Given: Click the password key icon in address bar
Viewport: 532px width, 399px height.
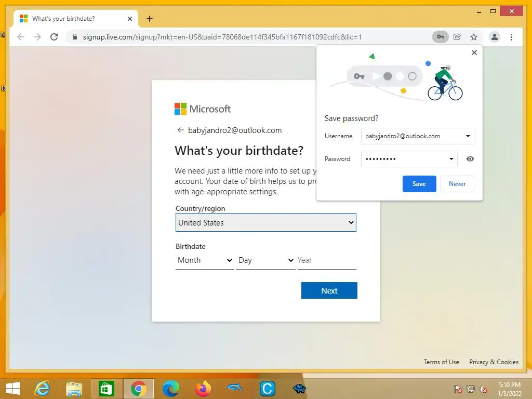Looking at the screenshot, I should click(440, 37).
